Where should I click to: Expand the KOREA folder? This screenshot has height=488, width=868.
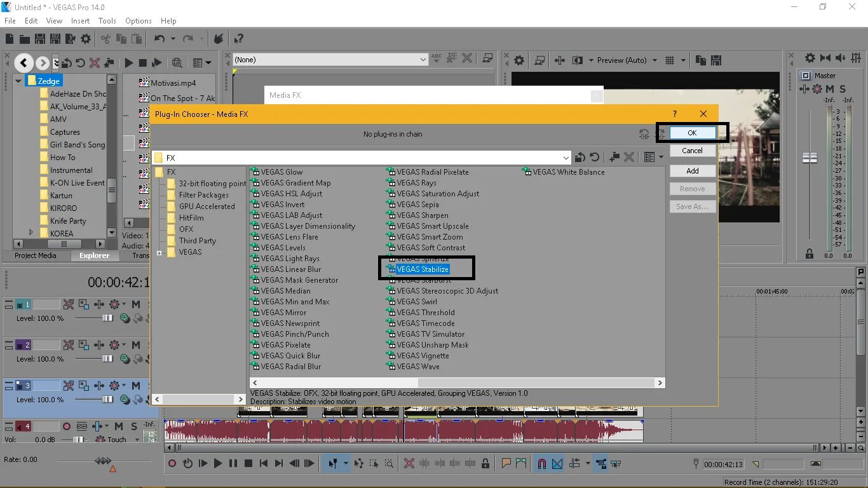tap(31, 233)
